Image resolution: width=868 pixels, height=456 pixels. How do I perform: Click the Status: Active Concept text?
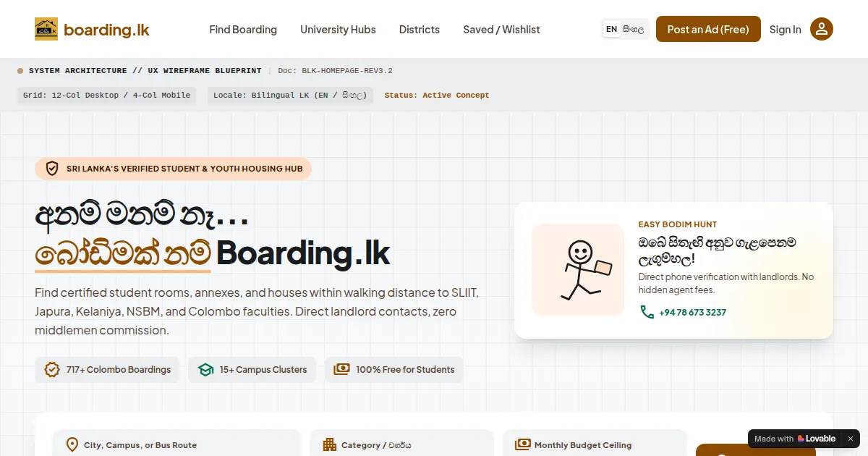[x=437, y=95]
